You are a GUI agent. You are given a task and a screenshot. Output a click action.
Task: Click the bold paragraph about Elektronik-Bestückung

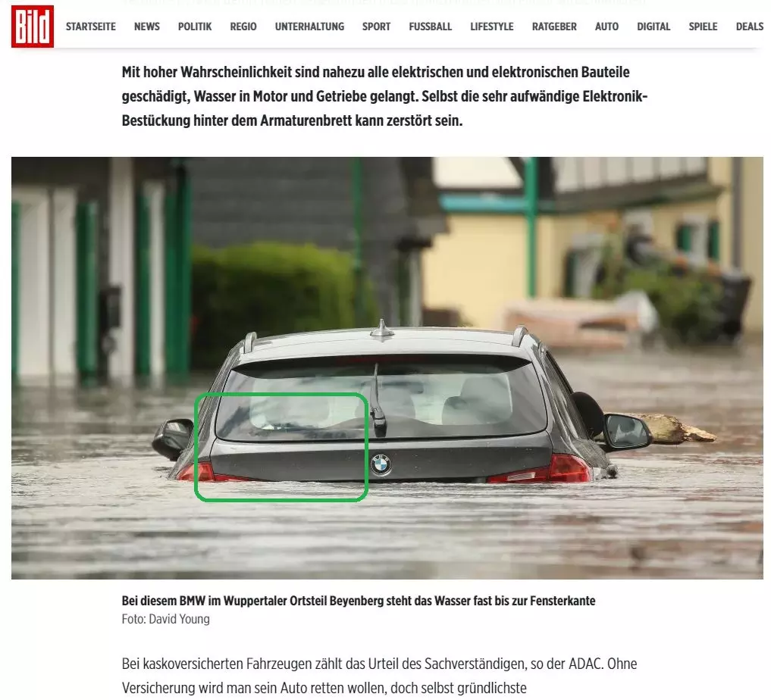(384, 96)
